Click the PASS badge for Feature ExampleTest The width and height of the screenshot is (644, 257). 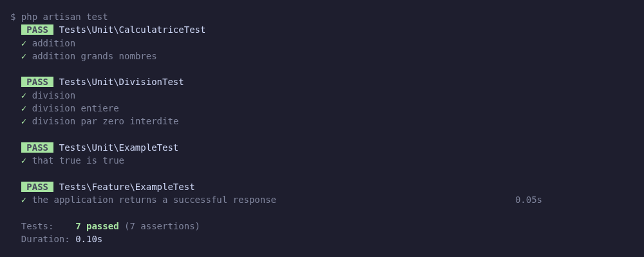point(37,187)
